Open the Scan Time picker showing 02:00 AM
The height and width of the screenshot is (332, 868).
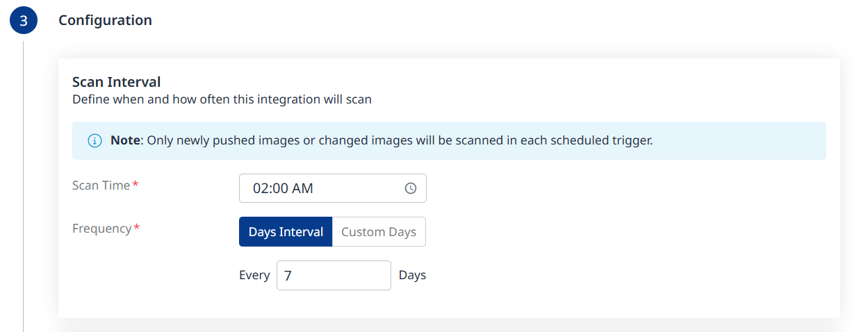pyautogui.click(x=333, y=188)
